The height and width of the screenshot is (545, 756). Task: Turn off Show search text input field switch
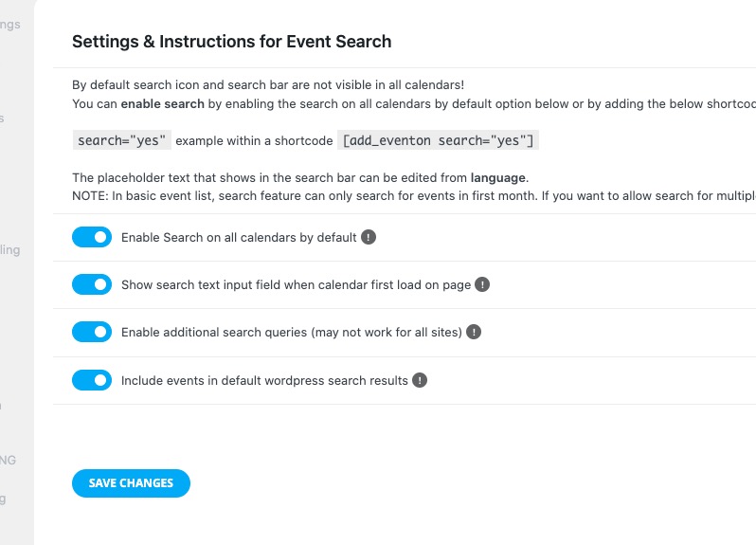coord(92,284)
